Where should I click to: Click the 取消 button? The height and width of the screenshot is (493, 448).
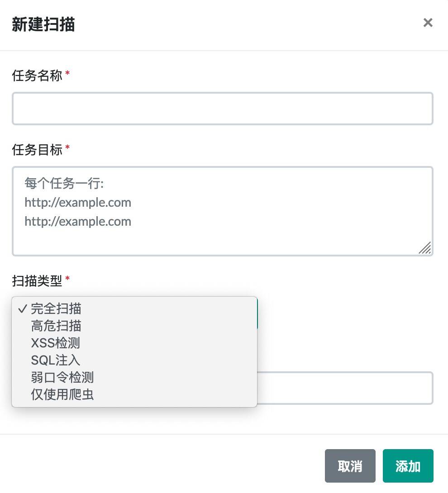pos(350,466)
